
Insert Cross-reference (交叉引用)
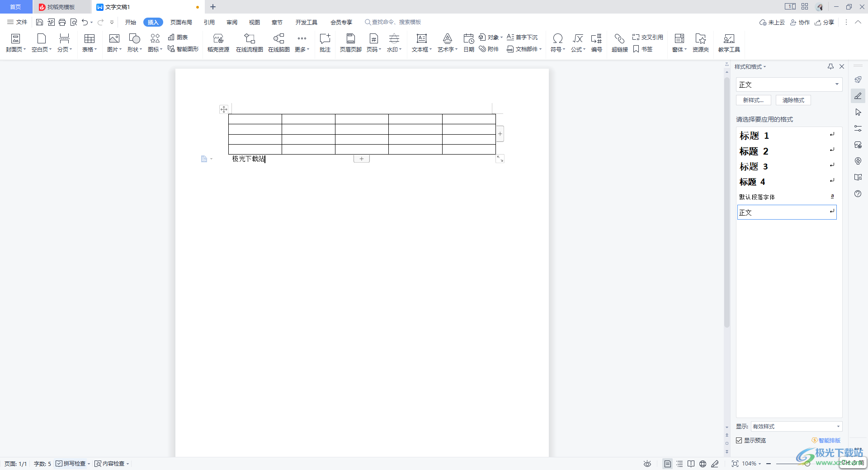[647, 37]
